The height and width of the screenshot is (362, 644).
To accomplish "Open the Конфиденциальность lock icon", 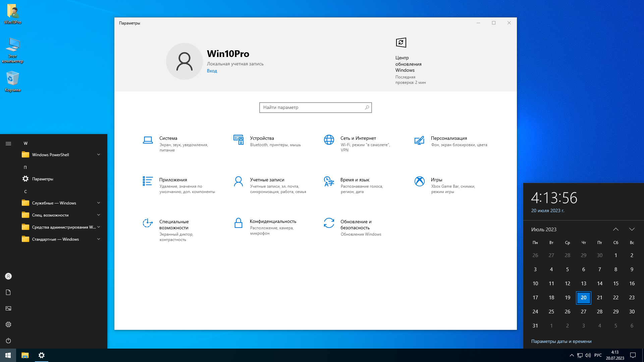I will [x=238, y=223].
